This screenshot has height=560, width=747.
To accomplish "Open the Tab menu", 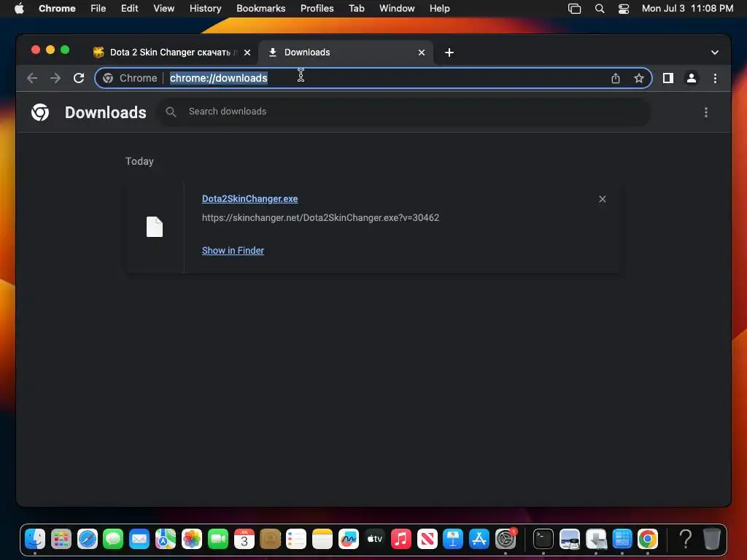I will coord(356,8).
